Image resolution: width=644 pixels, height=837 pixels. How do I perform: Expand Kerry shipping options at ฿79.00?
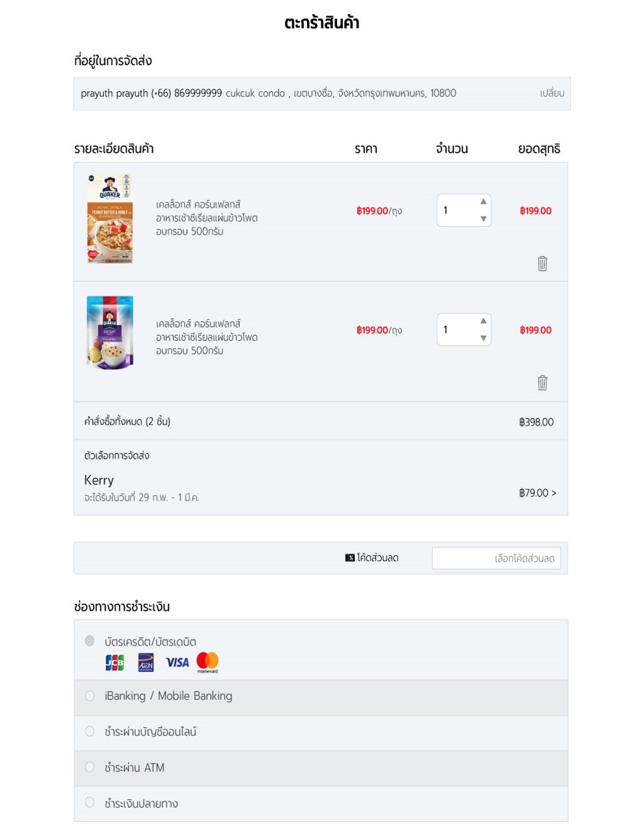pyautogui.click(x=538, y=493)
